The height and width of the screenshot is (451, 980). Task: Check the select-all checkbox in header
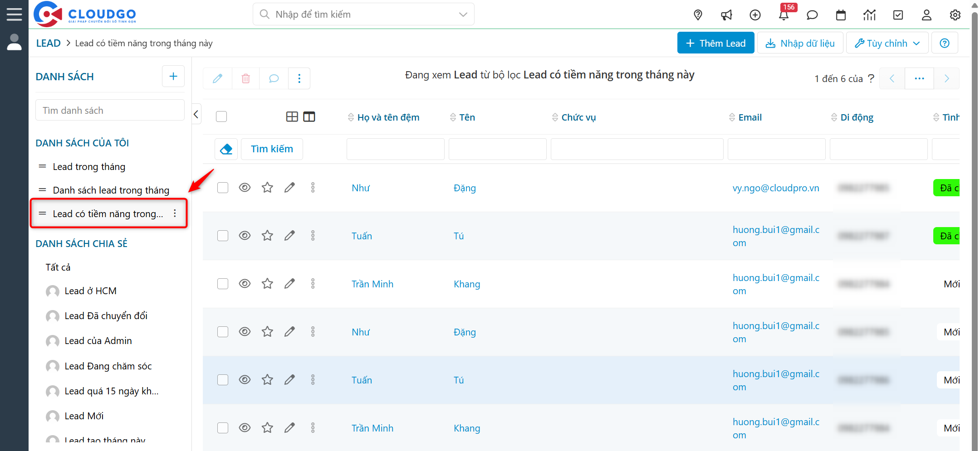coord(221,117)
